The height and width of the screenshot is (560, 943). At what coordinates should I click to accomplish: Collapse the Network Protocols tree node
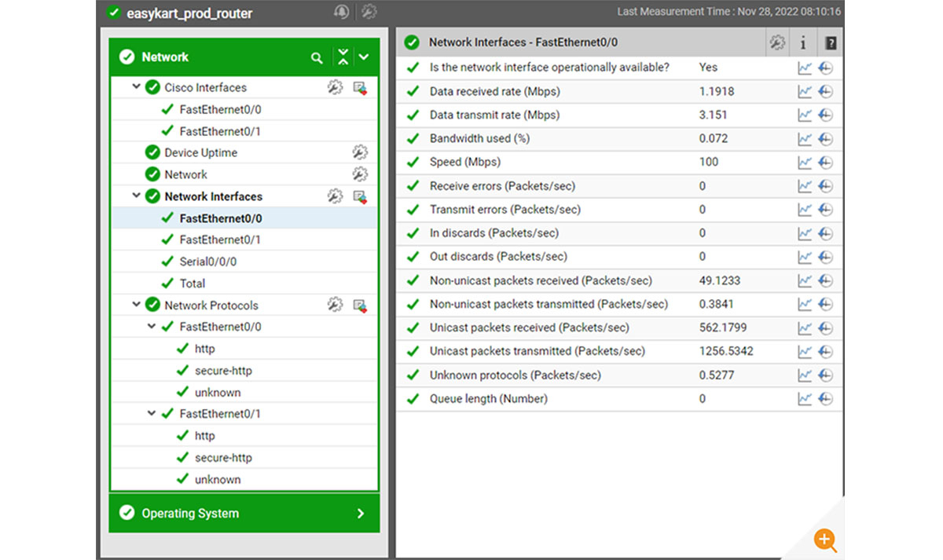coord(137,305)
